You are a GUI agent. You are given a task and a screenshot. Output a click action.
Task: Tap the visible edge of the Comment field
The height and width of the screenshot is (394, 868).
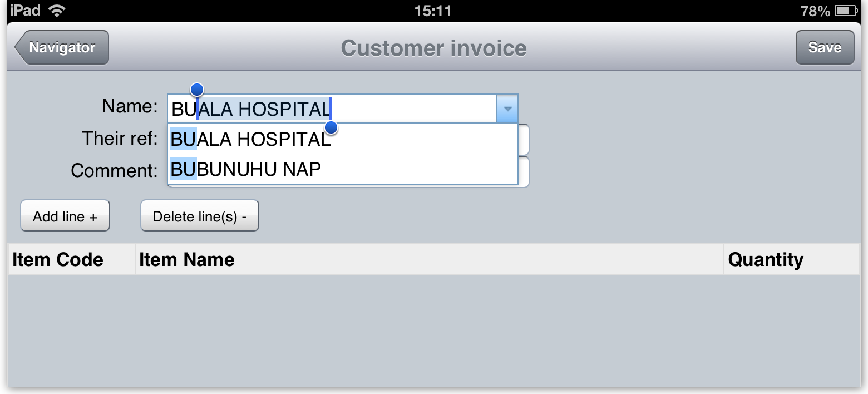[524, 171]
